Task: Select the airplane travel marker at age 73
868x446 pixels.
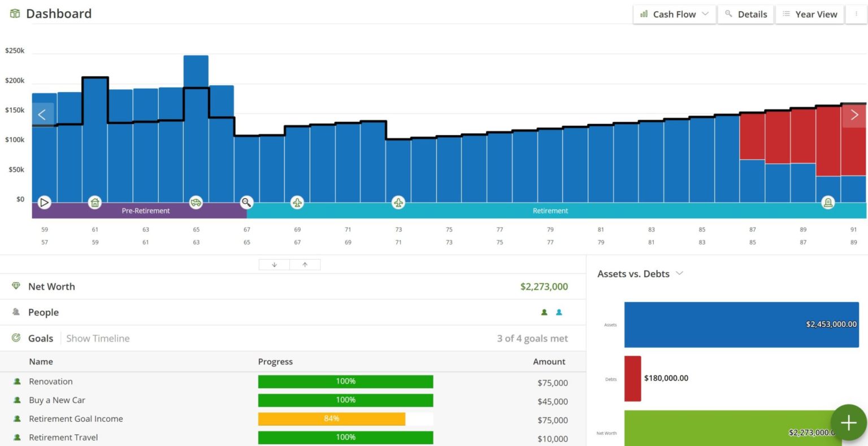Action: pyautogui.click(x=398, y=202)
